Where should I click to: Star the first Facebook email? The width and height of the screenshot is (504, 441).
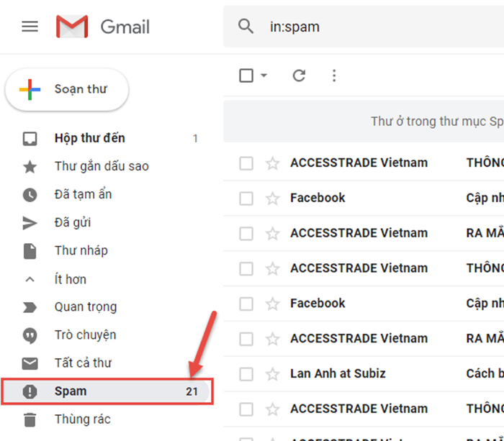[x=273, y=198]
